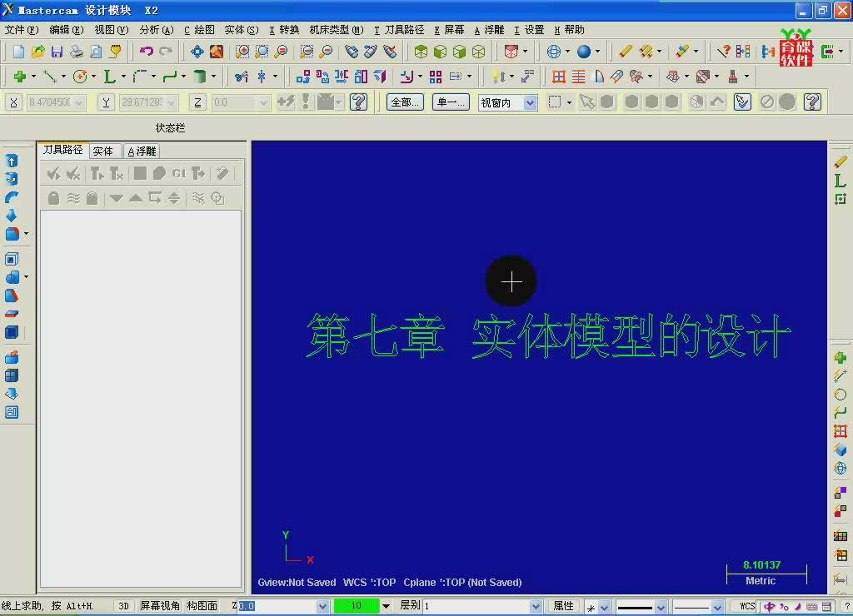Viewport: 853px width, 616px height.
Task: Click the Z depth input field in status bar
Action: coord(277,606)
